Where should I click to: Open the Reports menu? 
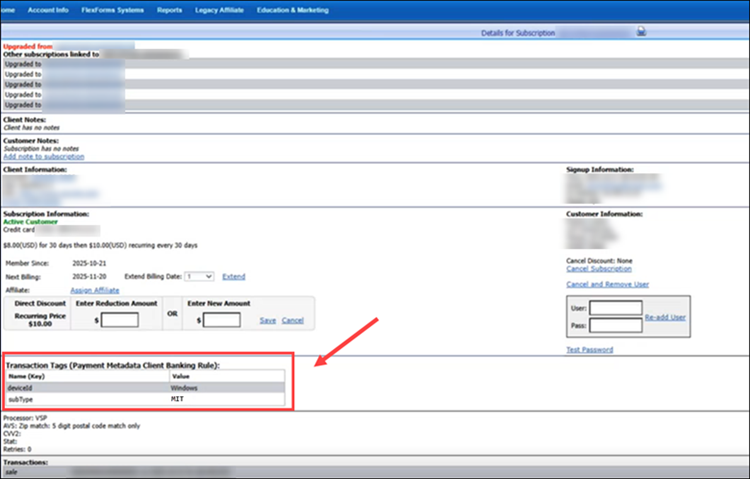pyautogui.click(x=169, y=10)
